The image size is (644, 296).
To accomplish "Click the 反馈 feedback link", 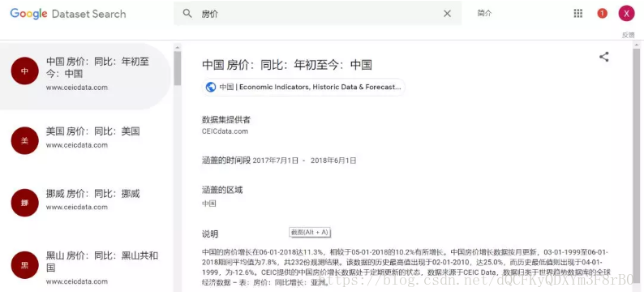I will tap(628, 36).
